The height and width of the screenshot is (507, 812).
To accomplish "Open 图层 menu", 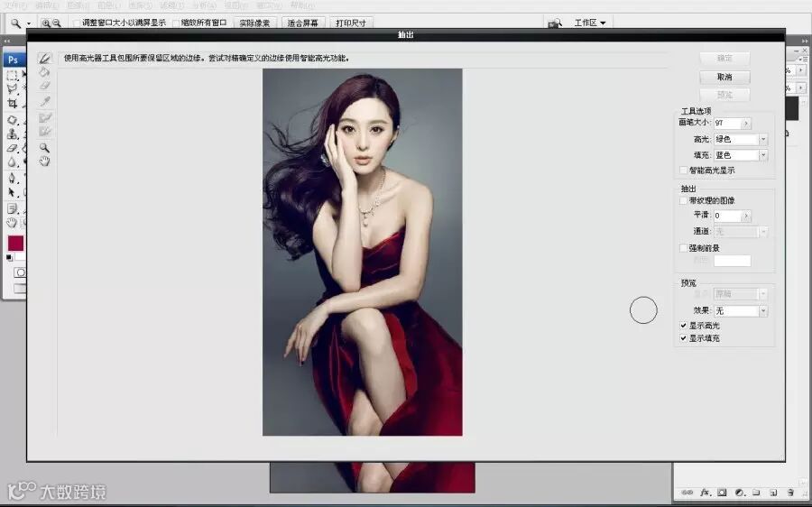I will [x=107, y=5].
